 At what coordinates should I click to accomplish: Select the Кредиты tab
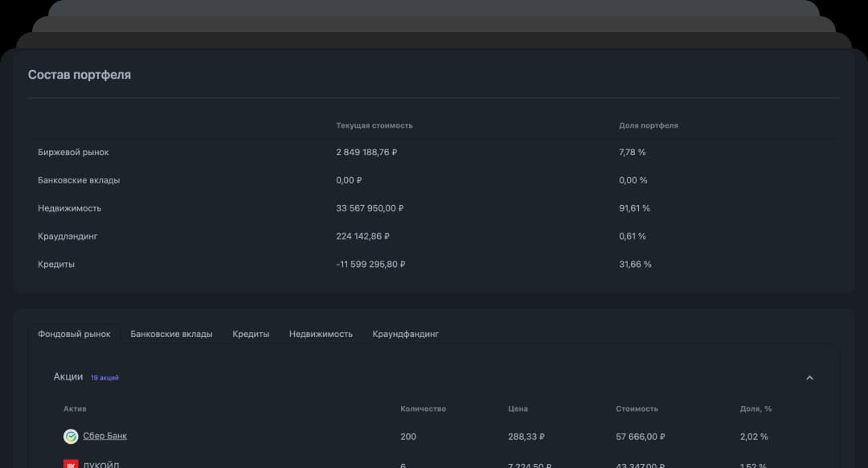pos(251,334)
